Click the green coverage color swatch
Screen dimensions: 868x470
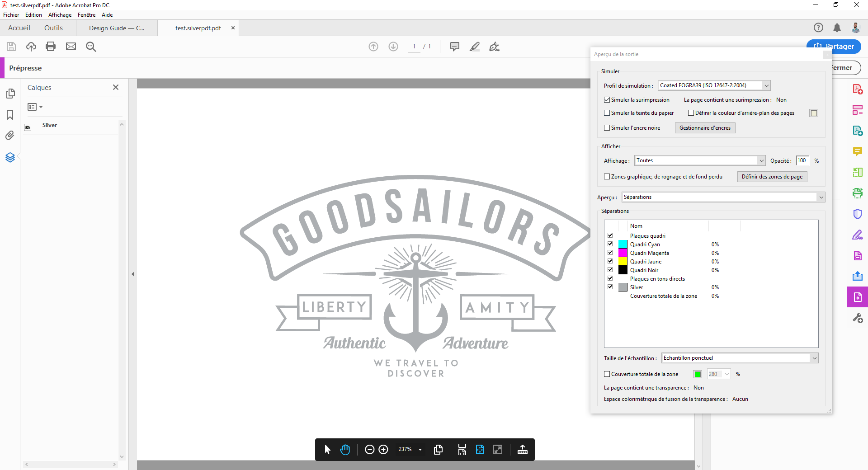[698, 374]
